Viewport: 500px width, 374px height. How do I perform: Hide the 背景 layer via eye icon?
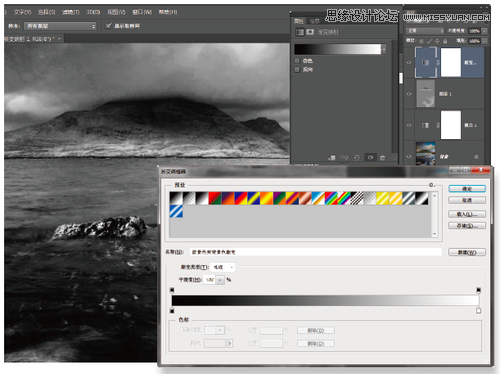click(x=409, y=156)
